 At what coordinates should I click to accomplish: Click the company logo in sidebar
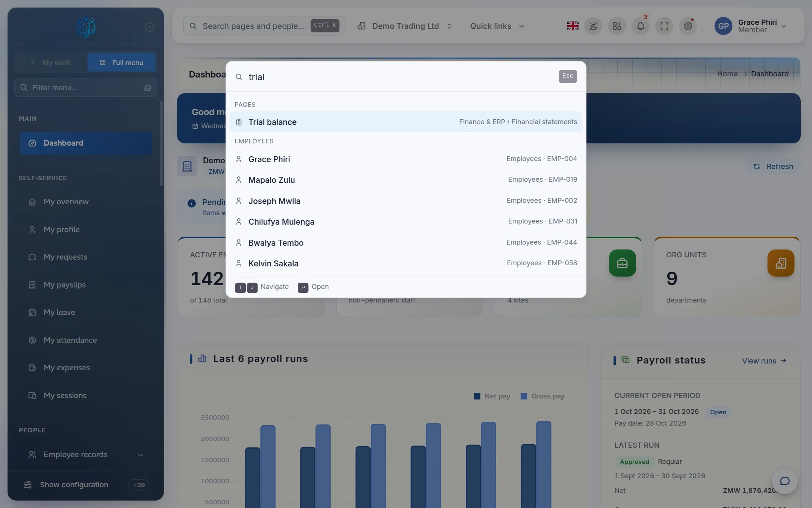[x=86, y=26]
